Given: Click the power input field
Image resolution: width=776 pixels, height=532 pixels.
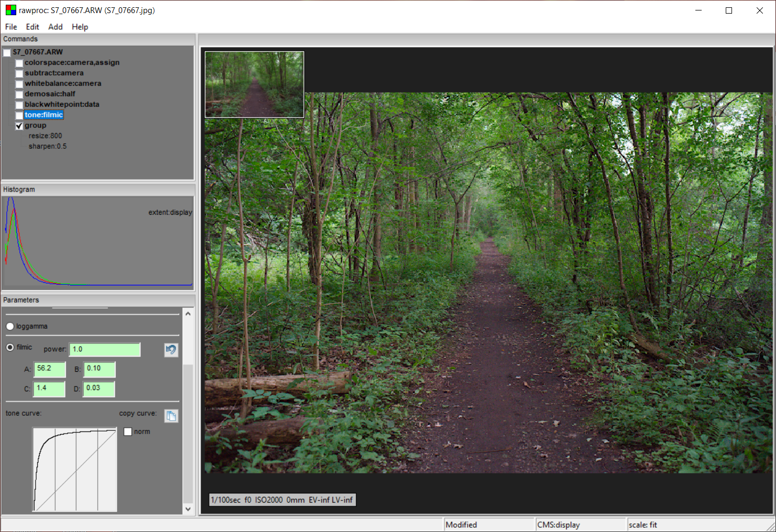Looking at the screenshot, I should click(105, 349).
